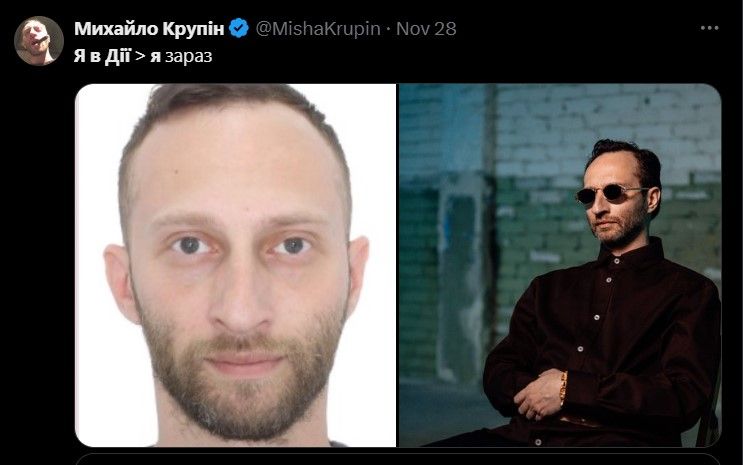Open the three-dot more options menu
Image resolution: width=743 pixels, height=465 pixels.
pos(709,28)
